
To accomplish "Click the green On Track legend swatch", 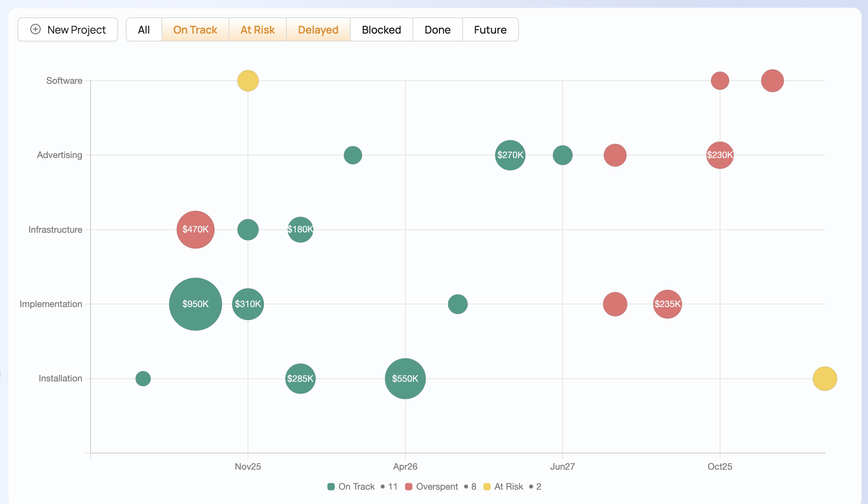I will [x=331, y=487].
